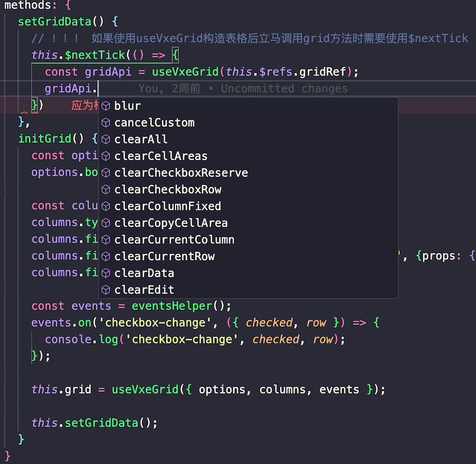
Task: Accept the clearCurrentColumn suggestion
Action: click(x=248, y=240)
